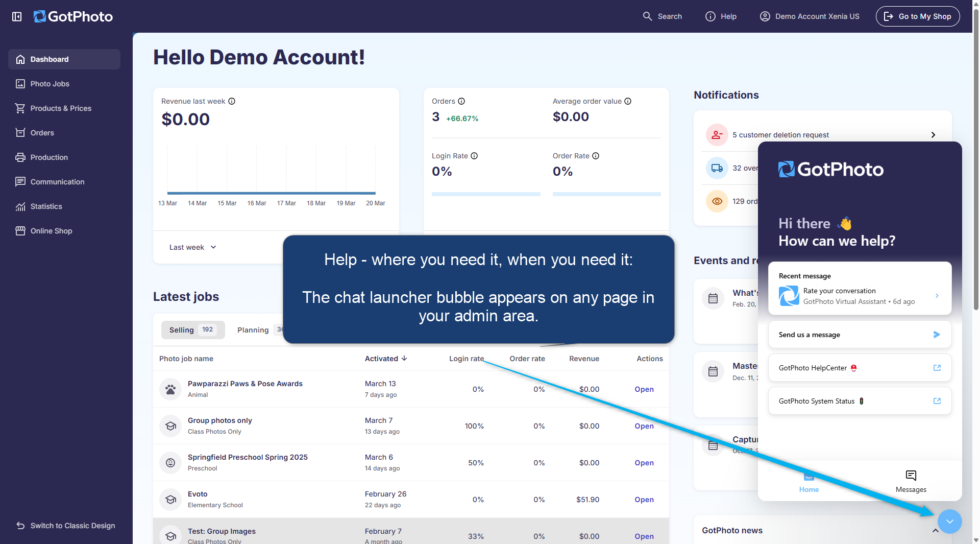Screen dimensions: 980x544
Task: Click Send us a message in chat
Action: click(x=860, y=335)
